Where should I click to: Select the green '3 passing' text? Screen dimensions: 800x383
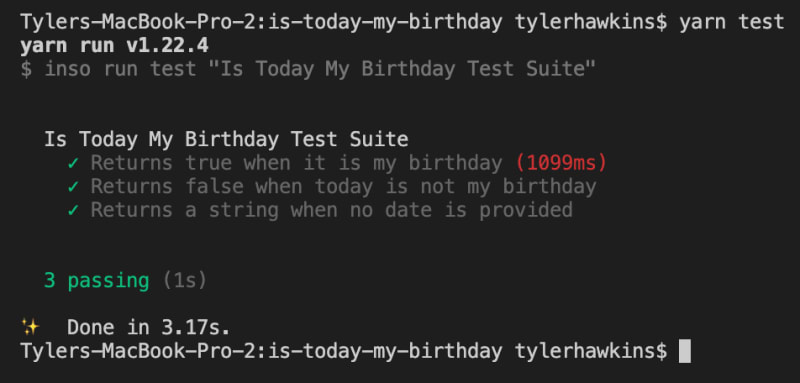pyautogui.click(x=96, y=281)
